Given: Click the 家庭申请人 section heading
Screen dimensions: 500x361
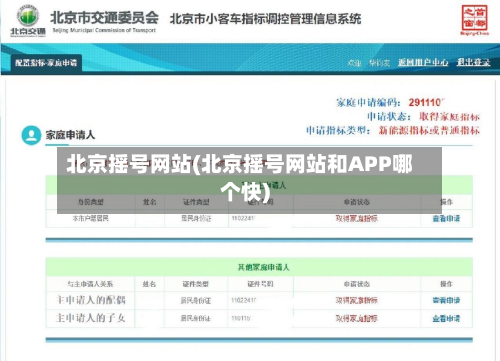Looking at the screenshot, I should pyautogui.click(x=70, y=135).
